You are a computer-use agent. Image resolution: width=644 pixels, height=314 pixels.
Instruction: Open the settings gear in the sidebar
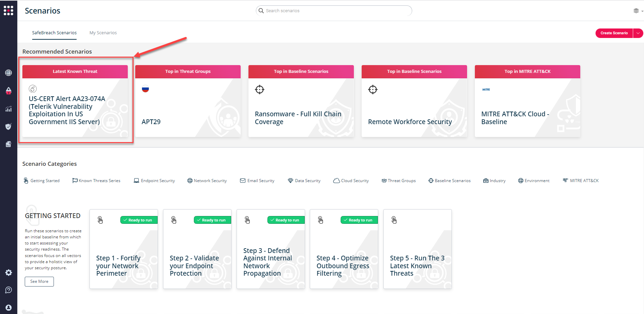8,272
